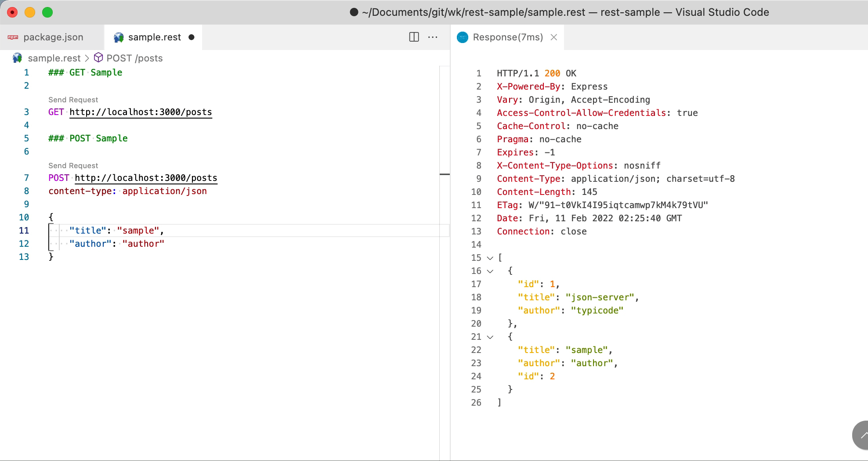The image size is (868, 461).
Task: Click the breadcrumb sample.rest file icon
Action: click(18, 58)
